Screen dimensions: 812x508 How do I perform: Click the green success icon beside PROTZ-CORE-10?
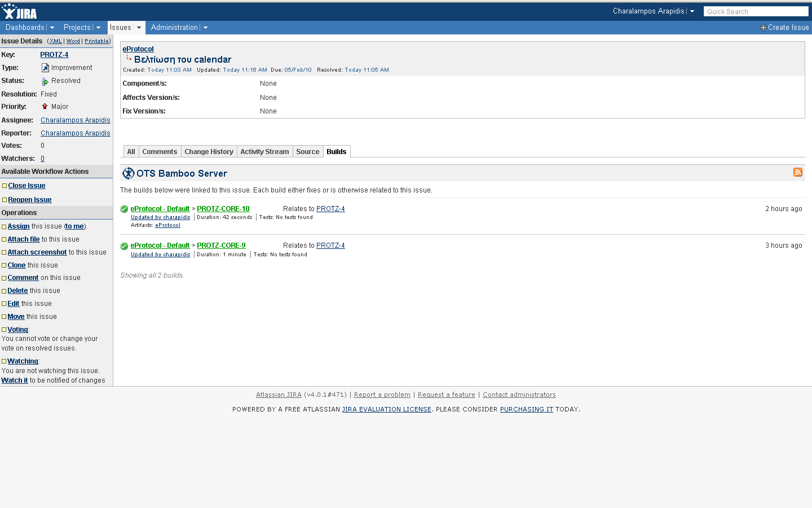click(123, 209)
